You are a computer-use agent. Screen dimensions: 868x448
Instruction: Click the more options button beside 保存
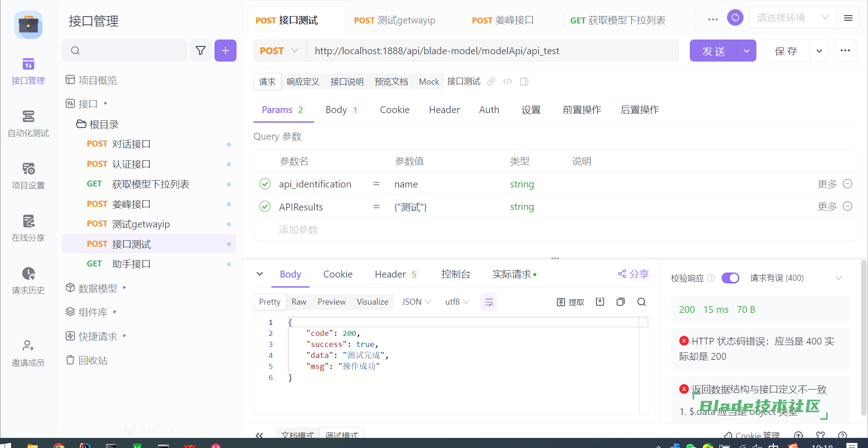point(845,51)
